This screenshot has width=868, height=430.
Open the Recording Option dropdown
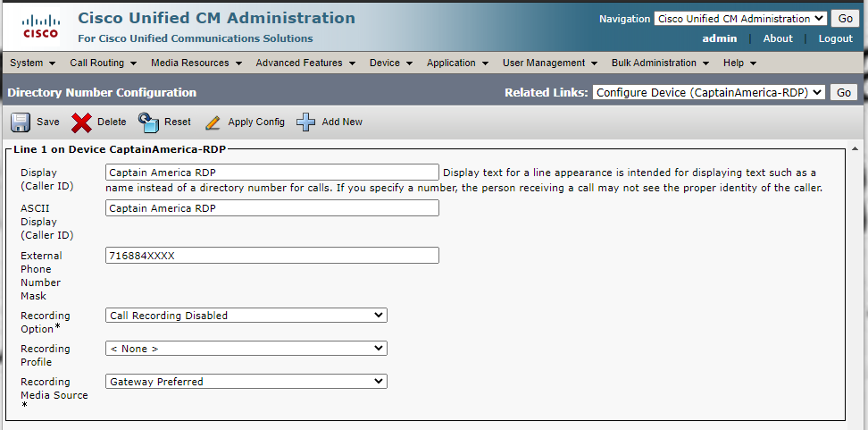click(246, 316)
